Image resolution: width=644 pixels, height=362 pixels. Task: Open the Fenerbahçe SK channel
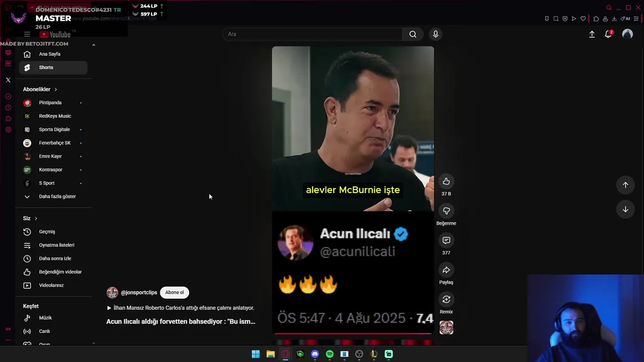[x=53, y=143]
